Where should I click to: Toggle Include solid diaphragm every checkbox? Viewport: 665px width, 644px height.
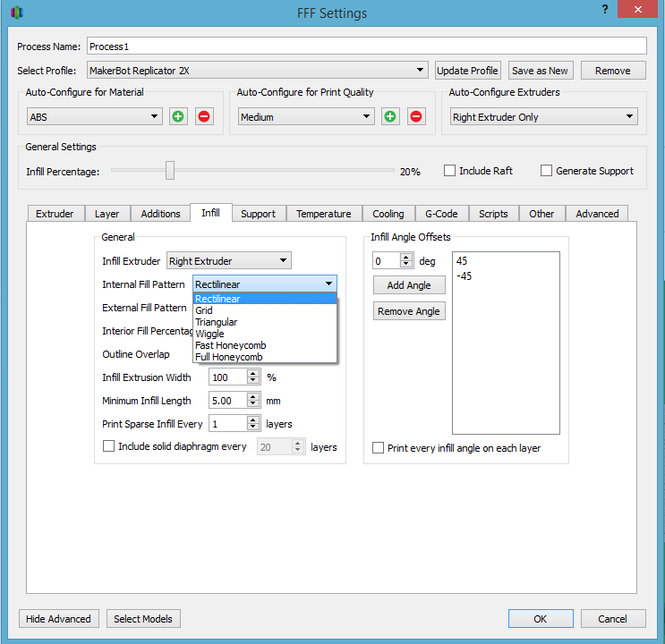(108, 446)
